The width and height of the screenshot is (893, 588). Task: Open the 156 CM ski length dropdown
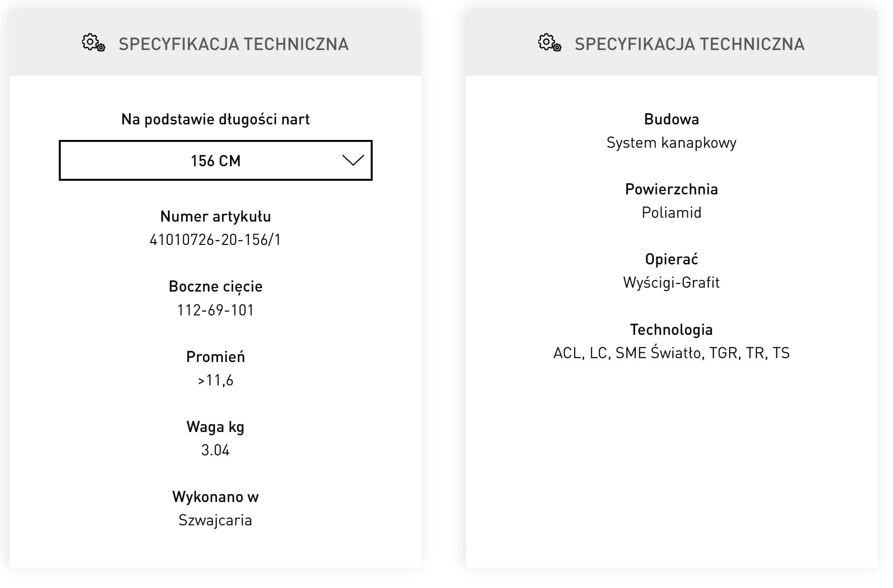point(216,160)
